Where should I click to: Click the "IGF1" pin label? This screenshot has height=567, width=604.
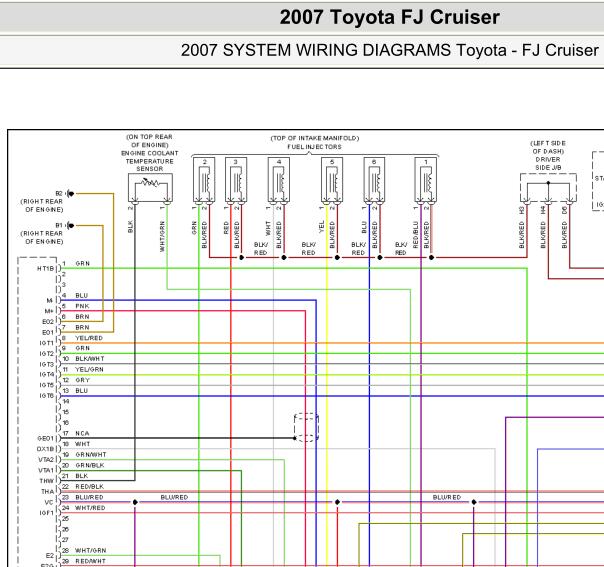click(x=47, y=513)
